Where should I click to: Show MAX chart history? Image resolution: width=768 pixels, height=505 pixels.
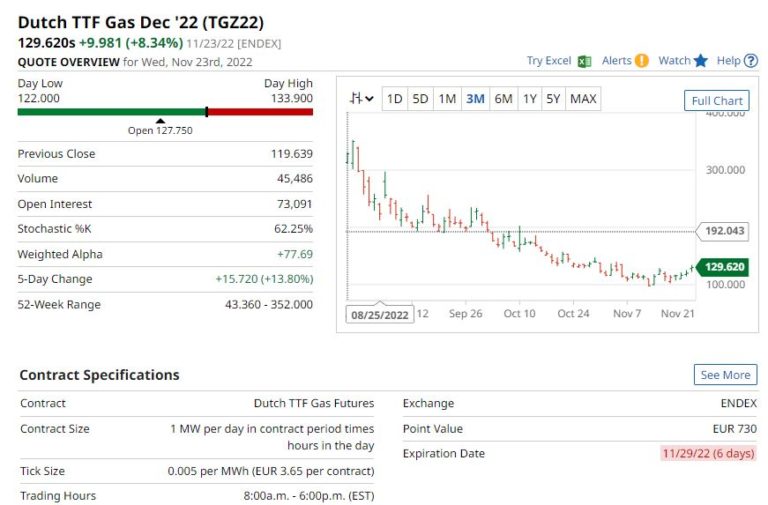[583, 98]
